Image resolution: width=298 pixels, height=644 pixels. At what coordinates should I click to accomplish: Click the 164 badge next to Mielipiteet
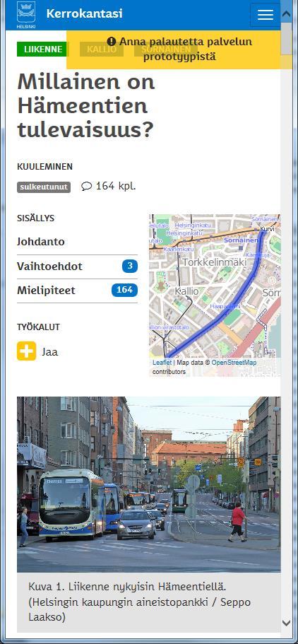124,291
